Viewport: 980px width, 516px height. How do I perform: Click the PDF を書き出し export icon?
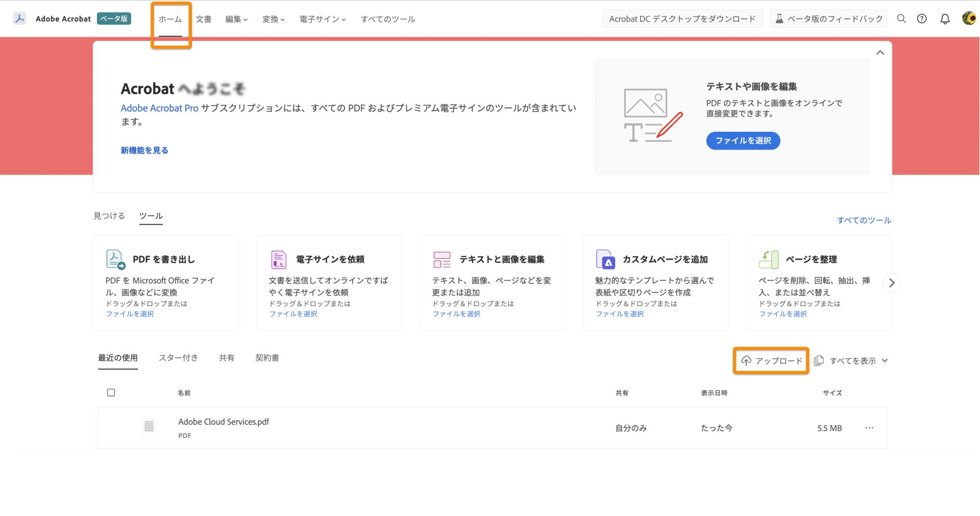point(115,259)
